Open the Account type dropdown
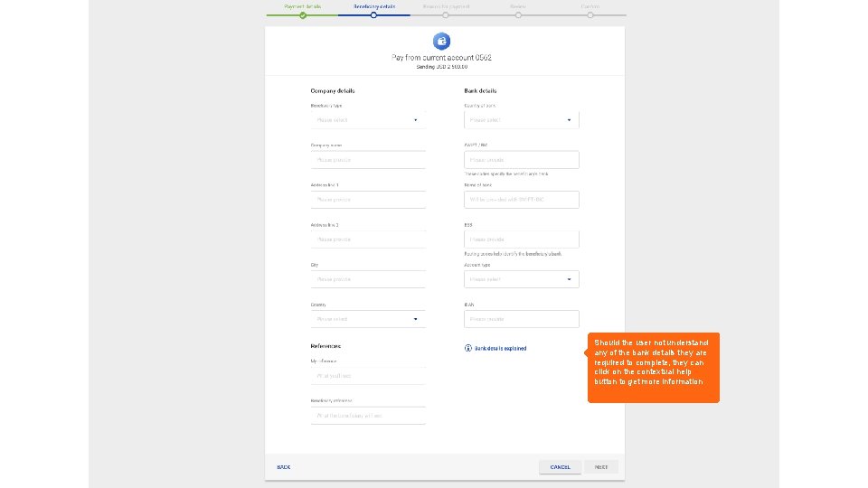The height and width of the screenshot is (488, 868). coord(522,279)
